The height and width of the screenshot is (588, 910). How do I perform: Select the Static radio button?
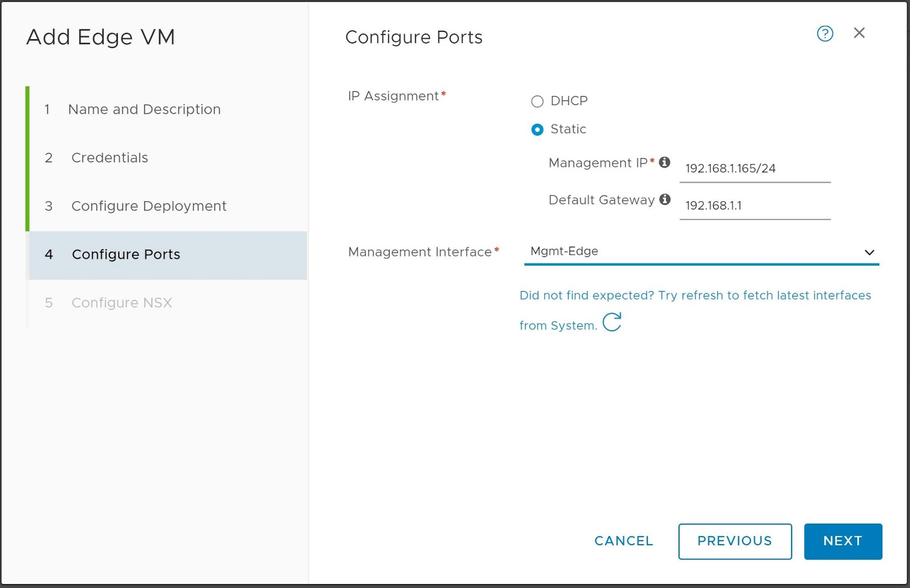click(x=537, y=130)
